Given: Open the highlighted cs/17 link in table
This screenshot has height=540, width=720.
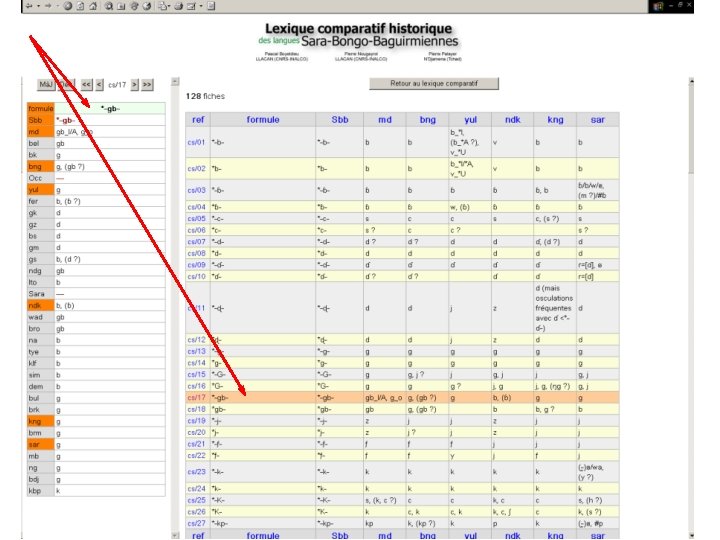Looking at the screenshot, I should pyautogui.click(x=196, y=398).
